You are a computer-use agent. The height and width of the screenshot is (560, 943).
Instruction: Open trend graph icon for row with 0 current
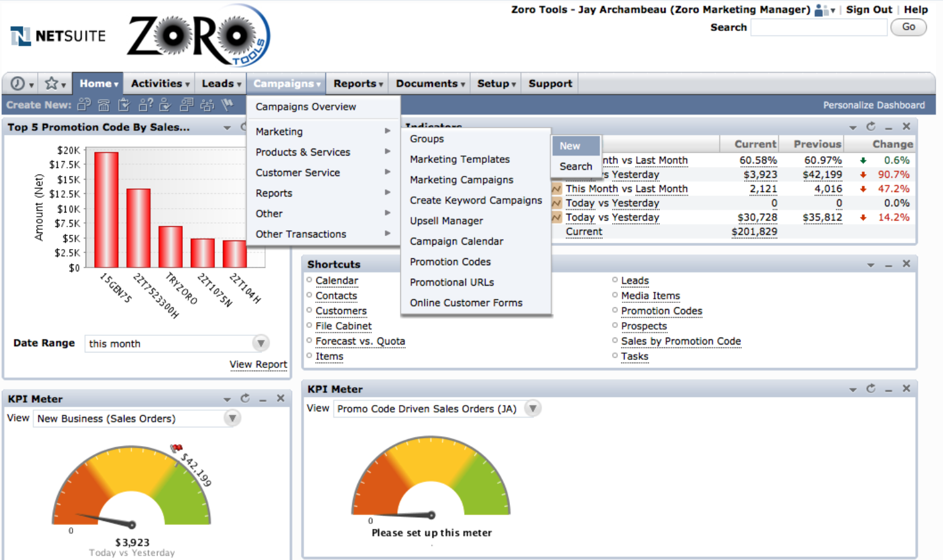pos(556,203)
